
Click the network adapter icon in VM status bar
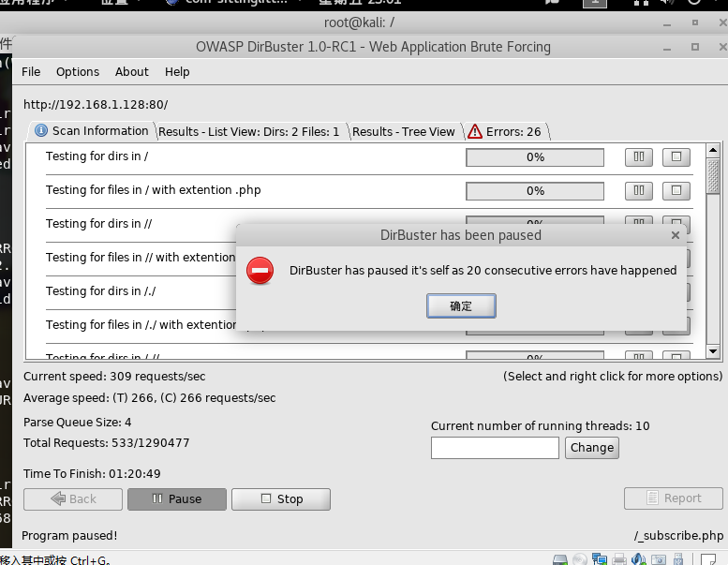click(600, 559)
